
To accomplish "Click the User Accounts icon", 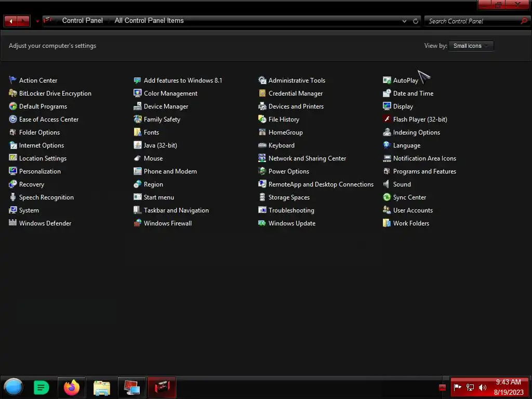I will [x=387, y=210].
